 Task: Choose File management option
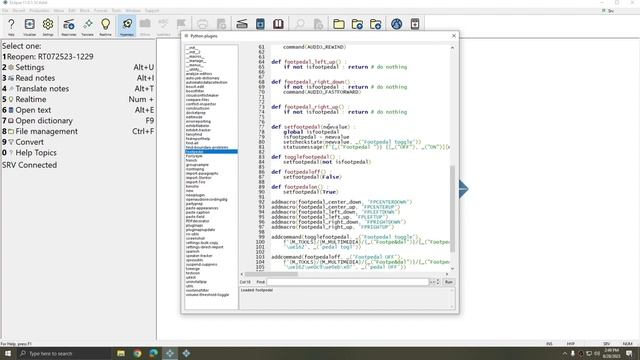[78, 131]
